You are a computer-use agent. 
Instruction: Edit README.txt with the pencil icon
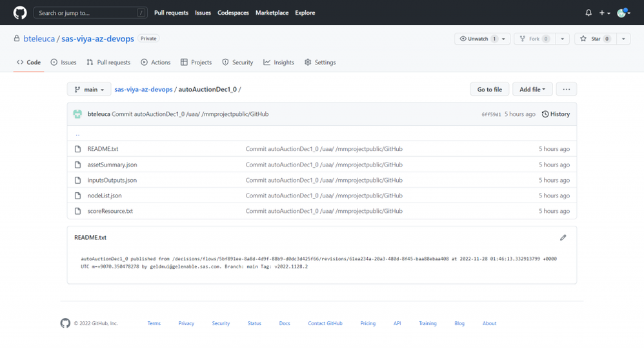click(563, 237)
